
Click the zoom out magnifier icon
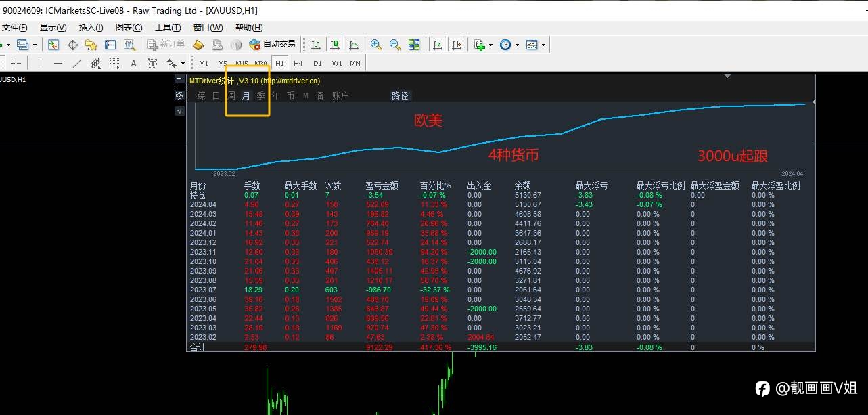[x=395, y=45]
